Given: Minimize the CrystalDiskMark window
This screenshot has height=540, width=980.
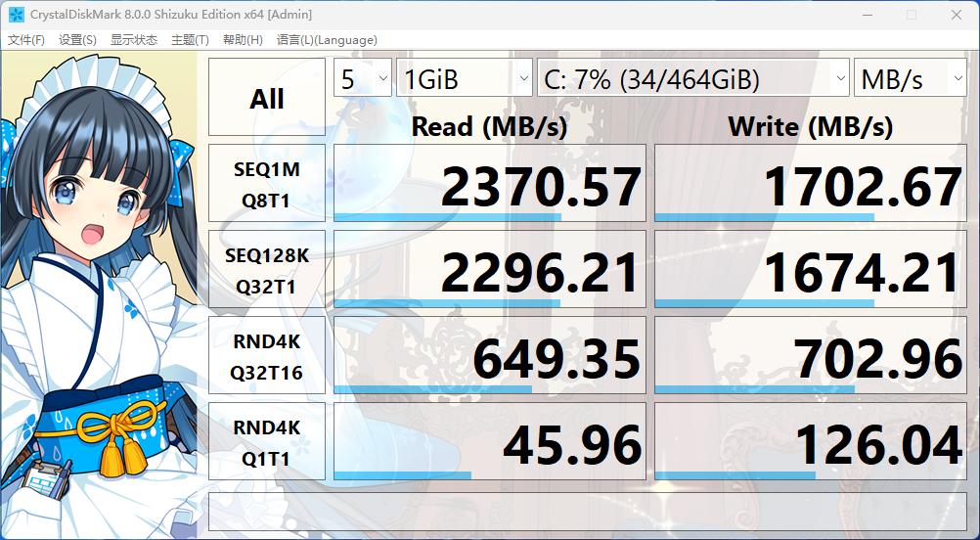Looking at the screenshot, I should point(867,15).
